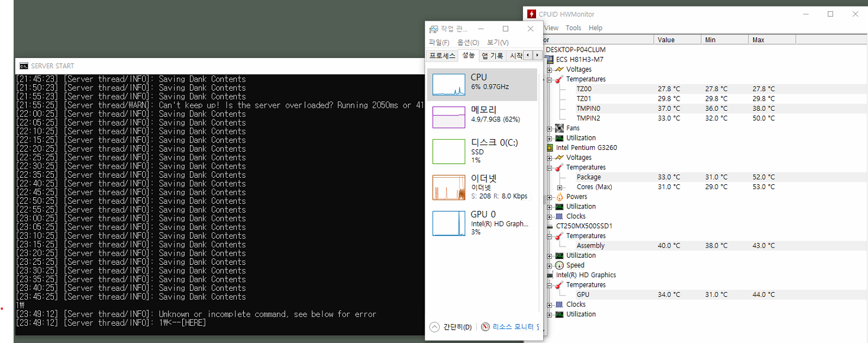Screen dimensions: 868x343
Task: Click the Utilization icon under ECS H81H3-M7
Action: (x=559, y=138)
